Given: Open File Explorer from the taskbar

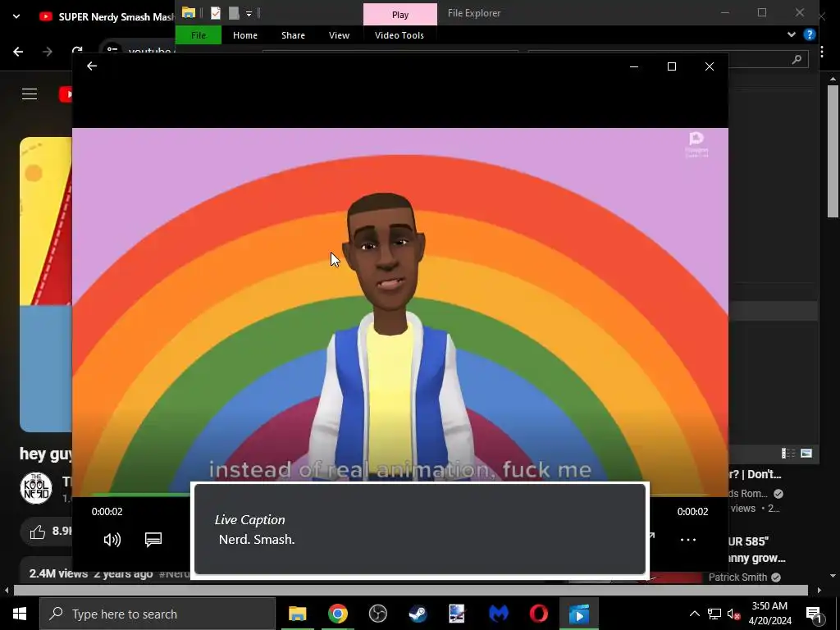Looking at the screenshot, I should [x=297, y=614].
